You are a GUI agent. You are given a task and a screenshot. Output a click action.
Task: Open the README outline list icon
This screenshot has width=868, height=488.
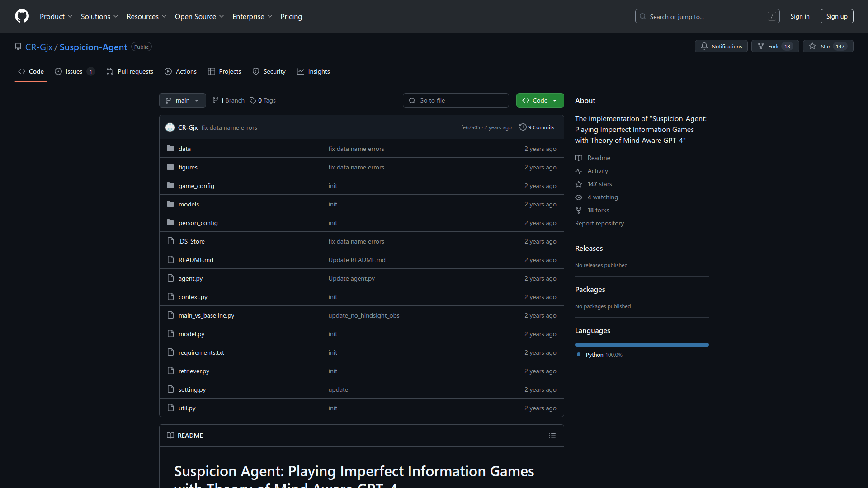point(552,436)
